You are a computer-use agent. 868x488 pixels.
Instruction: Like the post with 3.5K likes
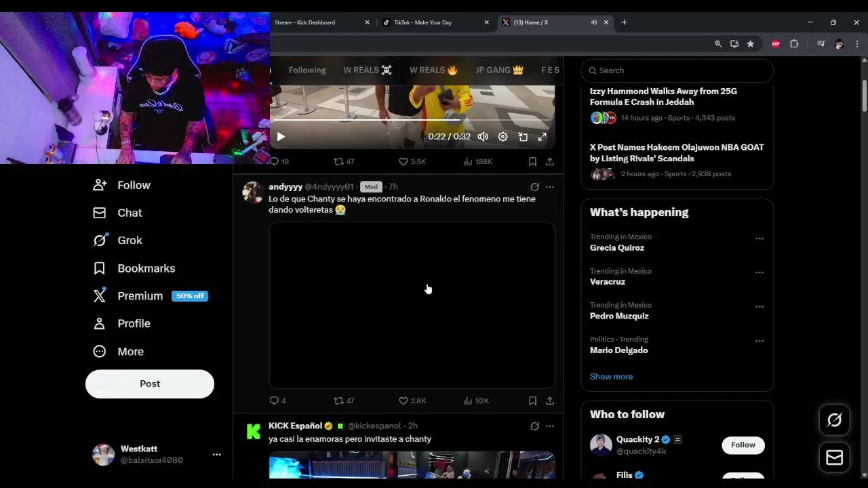pyautogui.click(x=412, y=161)
